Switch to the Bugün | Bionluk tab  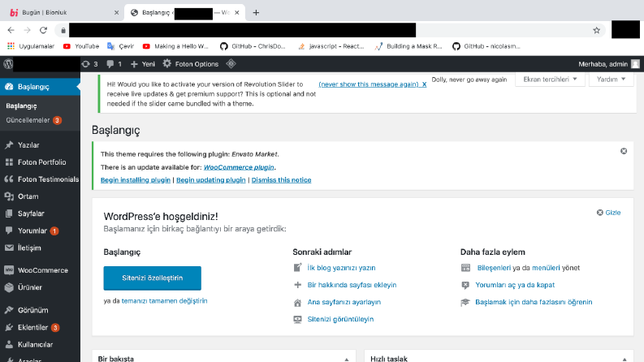tap(45, 13)
